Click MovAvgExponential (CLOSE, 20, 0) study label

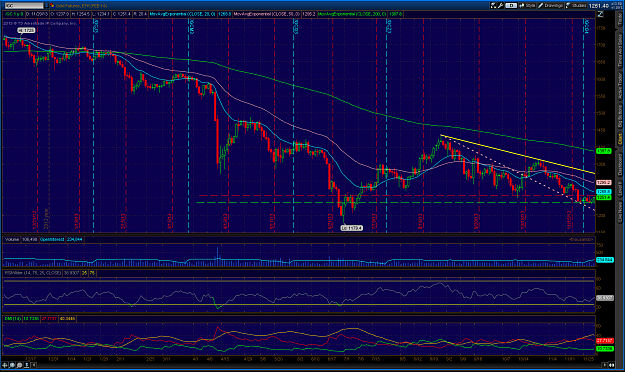[183, 14]
